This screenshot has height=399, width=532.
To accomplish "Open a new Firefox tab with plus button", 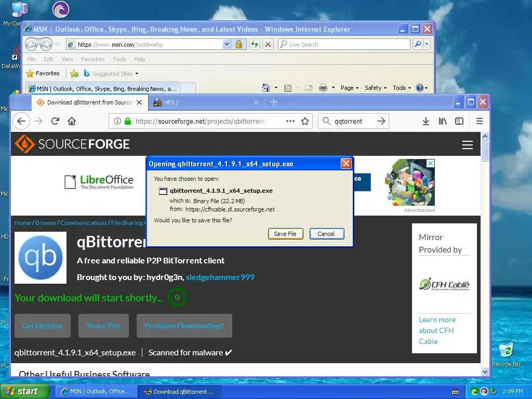I will tap(274, 102).
